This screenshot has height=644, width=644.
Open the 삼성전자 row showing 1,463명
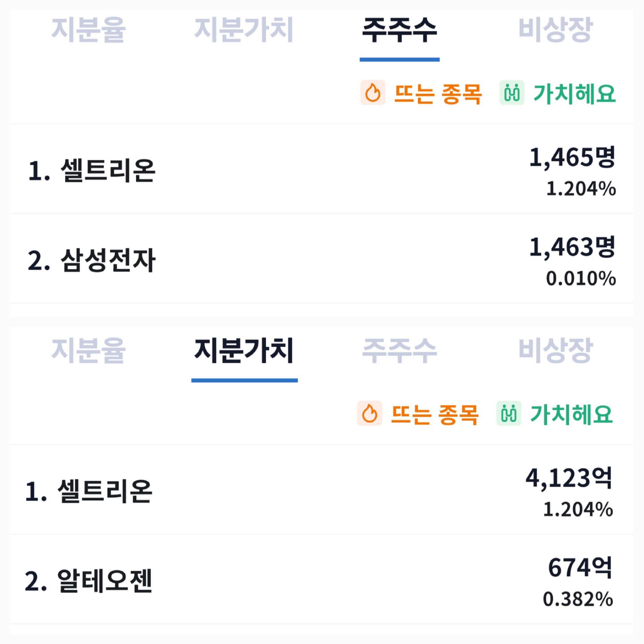click(322, 259)
